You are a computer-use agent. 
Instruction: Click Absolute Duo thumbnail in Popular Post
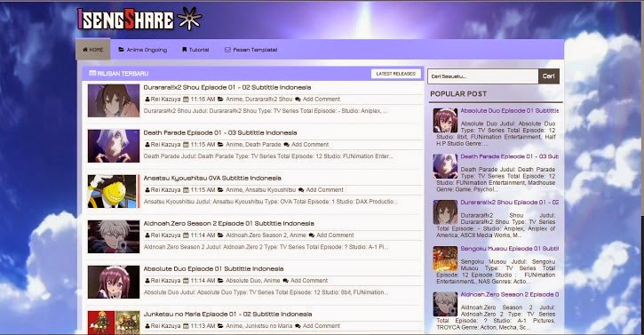[x=445, y=121]
